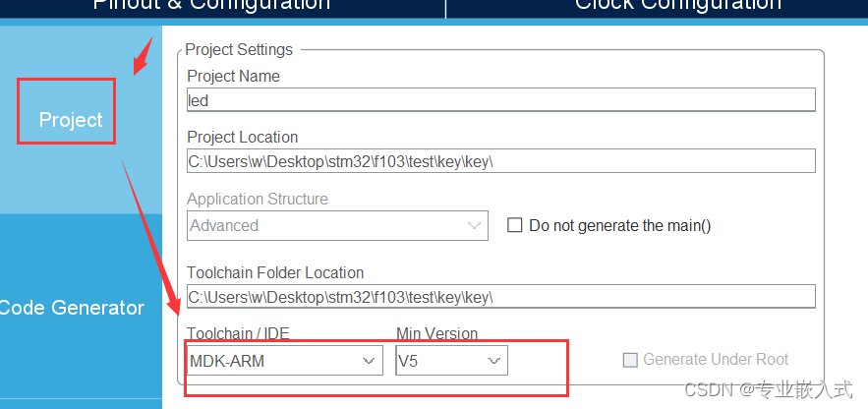
Task: Select the Project side section
Action: [x=71, y=120]
